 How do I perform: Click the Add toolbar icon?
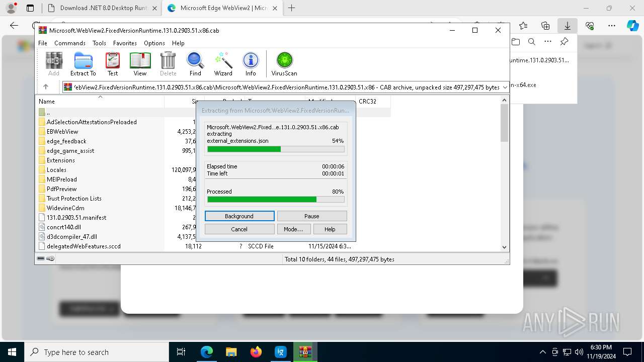pos(54,64)
